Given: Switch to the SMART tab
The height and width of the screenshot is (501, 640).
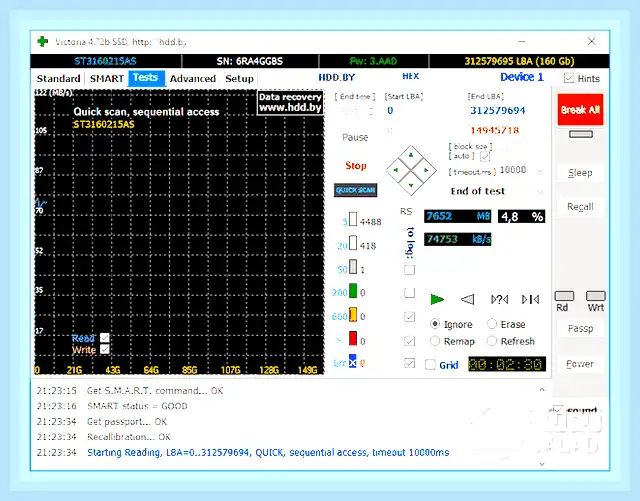Looking at the screenshot, I should (107, 78).
